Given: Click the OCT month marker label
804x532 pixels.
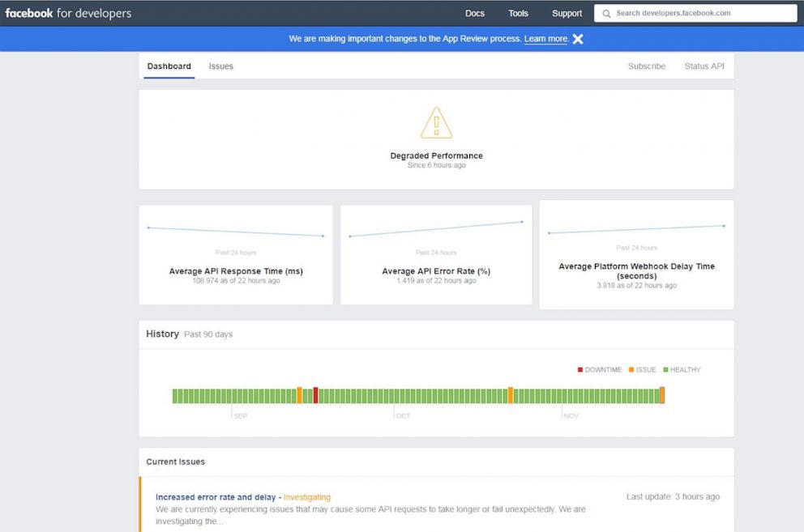Looking at the screenshot, I should click(403, 415).
